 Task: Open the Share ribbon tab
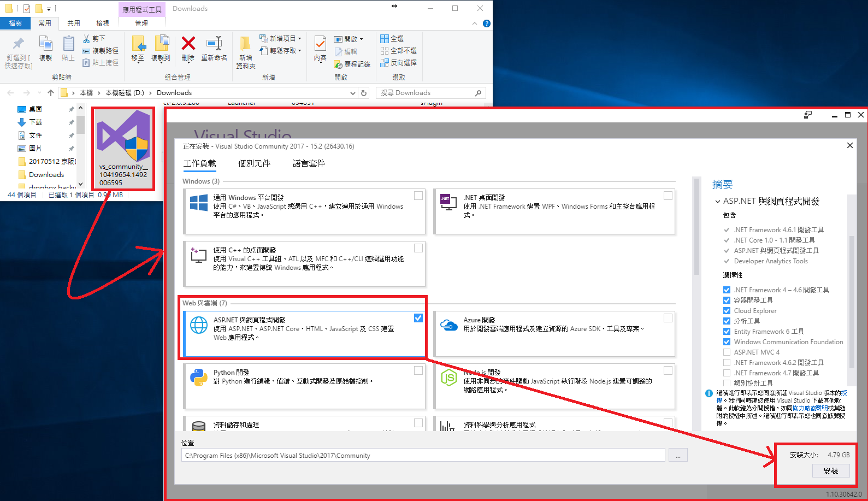click(x=74, y=23)
